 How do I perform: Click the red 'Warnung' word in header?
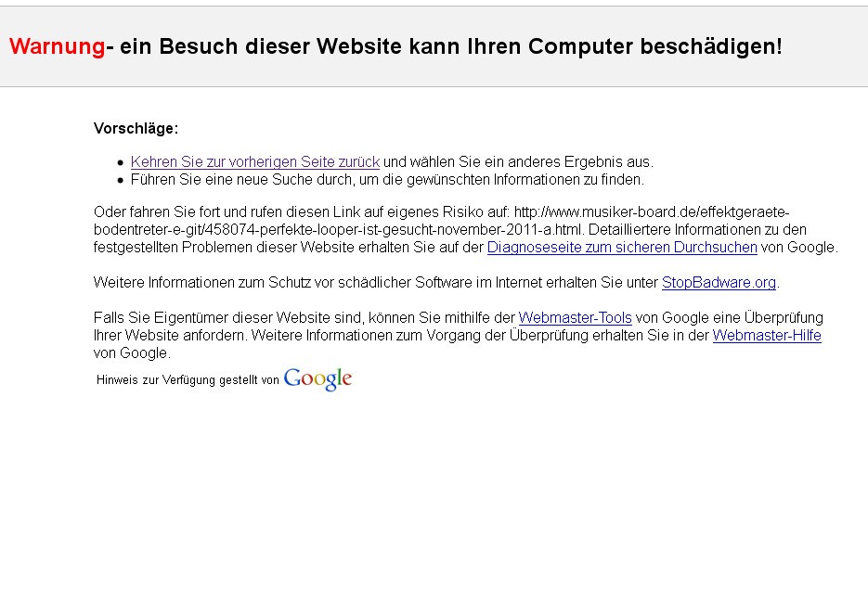[x=57, y=46]
